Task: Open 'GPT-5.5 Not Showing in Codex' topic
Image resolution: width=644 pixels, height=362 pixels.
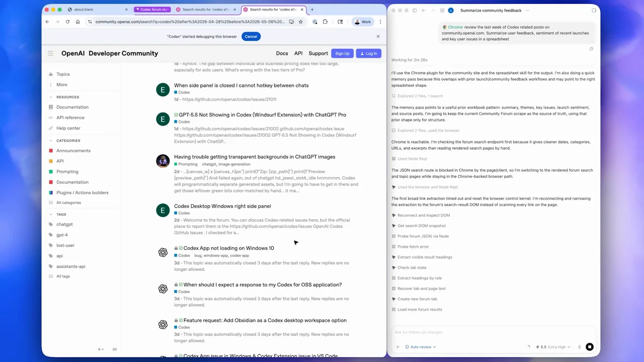Action: tap(262, 115)
